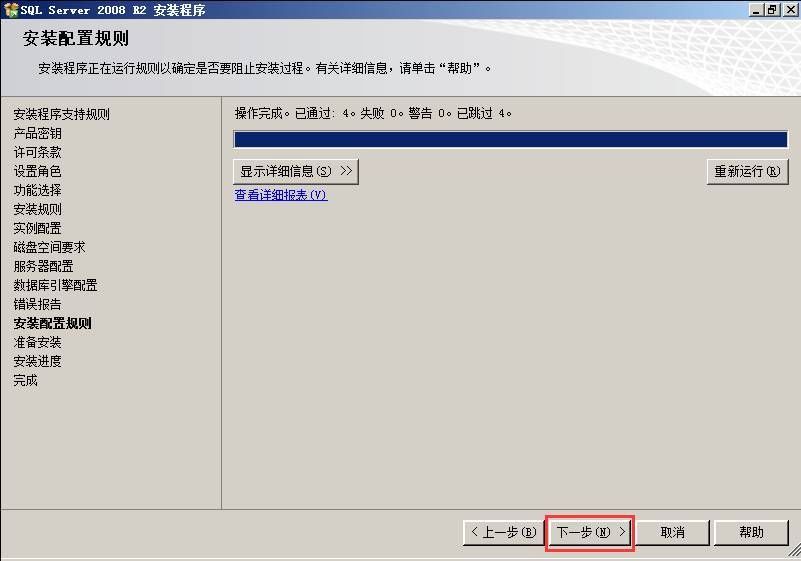
Task: Select 安装进度 step in sidebar
Action: tap(37, 361)
